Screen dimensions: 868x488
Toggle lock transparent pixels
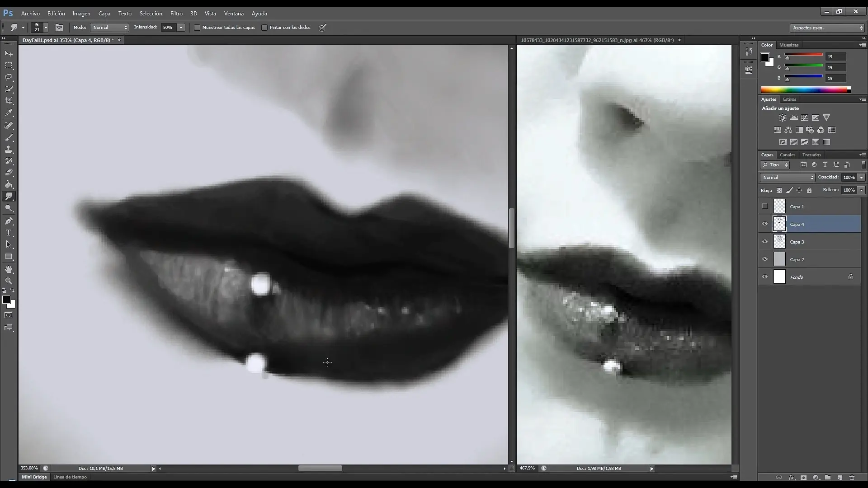tap(779, 190)
